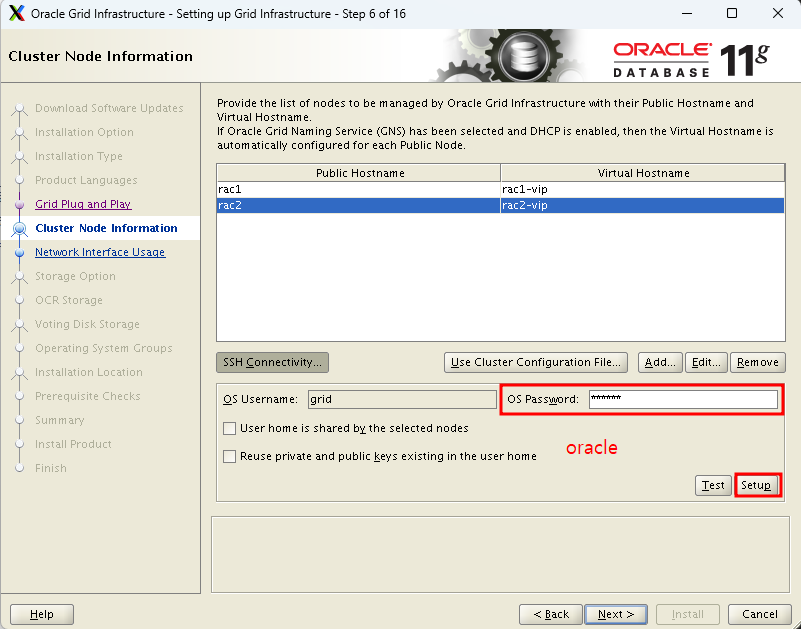Open the Grid Plug and Play step

[x=83, y=204]
